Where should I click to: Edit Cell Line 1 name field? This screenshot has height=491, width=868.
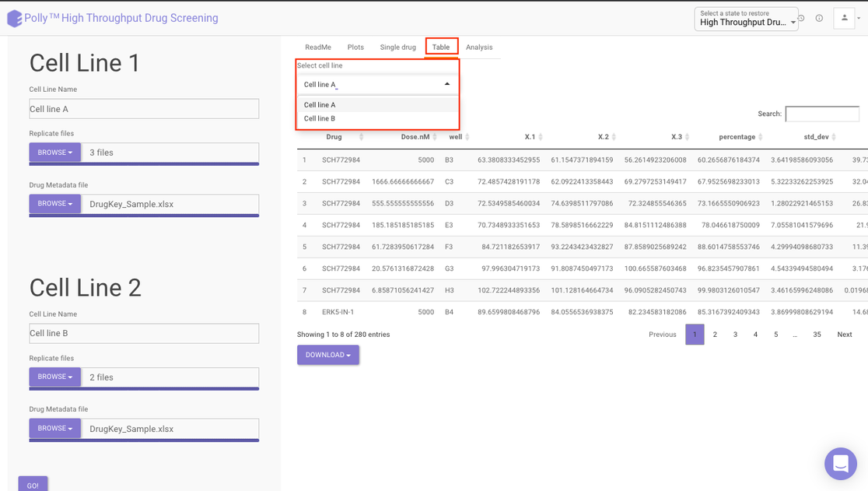pyautogui.click(x=144, y=108)
